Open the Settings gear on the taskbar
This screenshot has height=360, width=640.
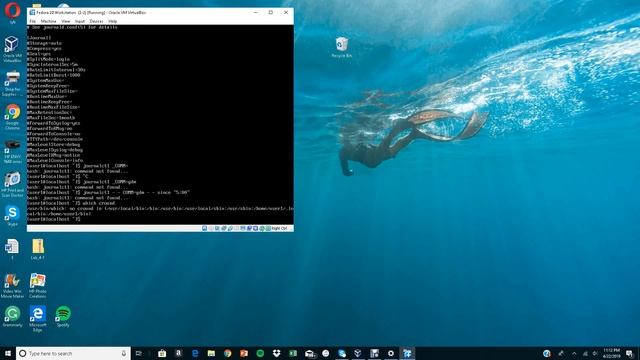click(x=391, y=353)
